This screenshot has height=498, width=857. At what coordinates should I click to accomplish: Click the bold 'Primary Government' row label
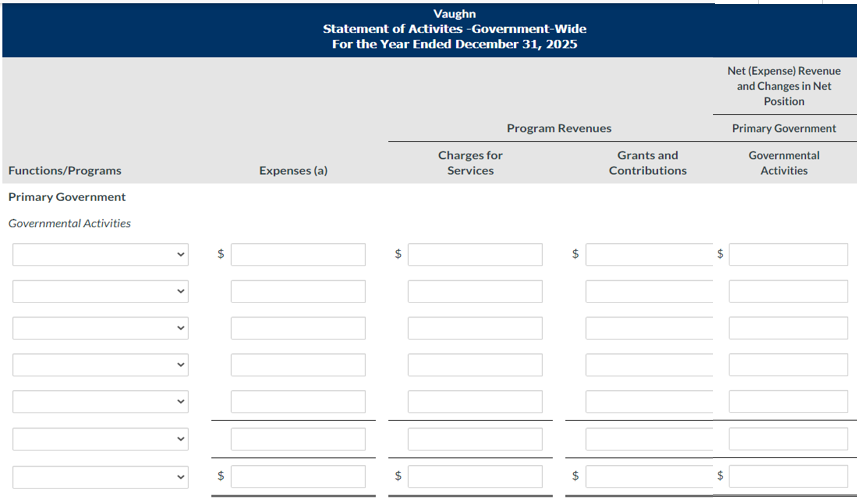tap(67, 197)
